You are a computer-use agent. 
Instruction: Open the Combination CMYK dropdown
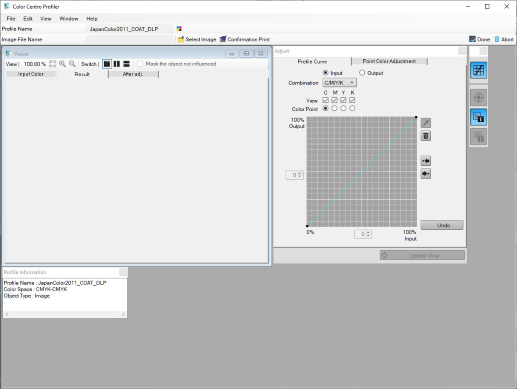click(339, 83)
